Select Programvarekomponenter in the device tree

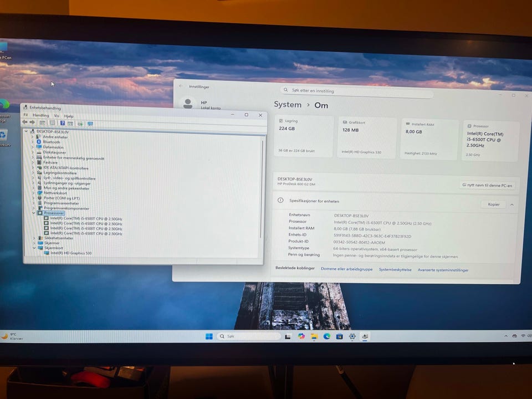click(x=66, y=208)
